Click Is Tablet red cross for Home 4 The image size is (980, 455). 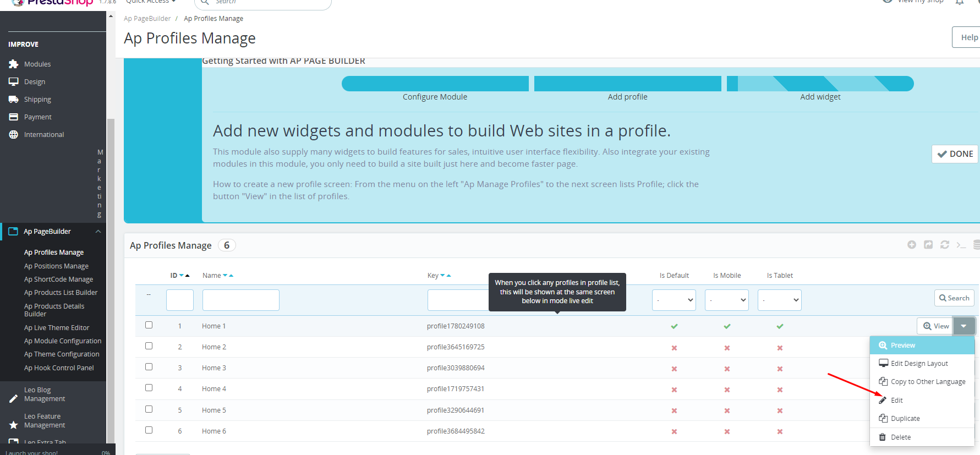pyautogui.click(x=780, y=390)
